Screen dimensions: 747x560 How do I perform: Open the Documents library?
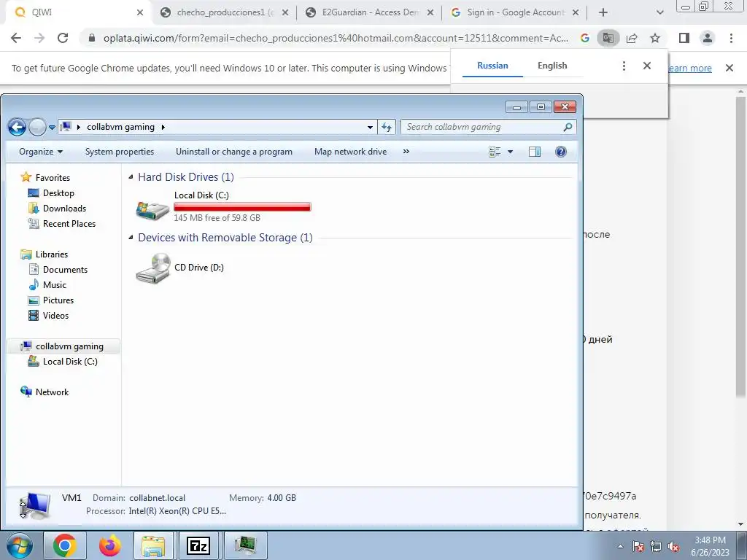click(65, 270)
